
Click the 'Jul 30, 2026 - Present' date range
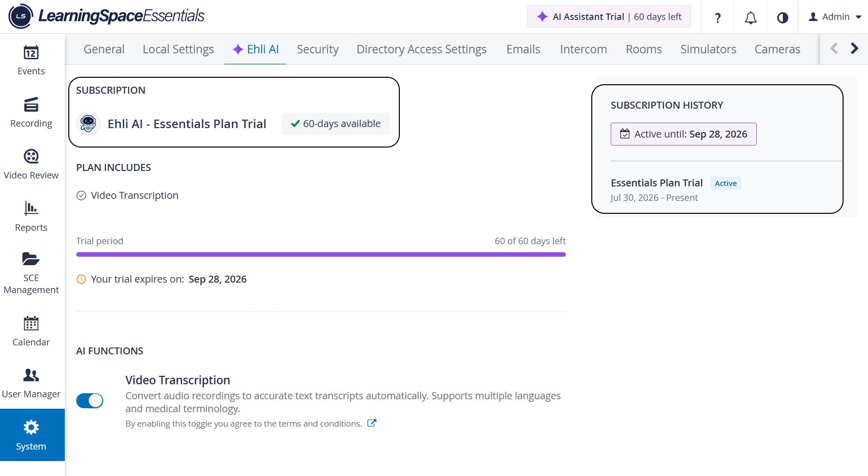(x=654, y=198)
